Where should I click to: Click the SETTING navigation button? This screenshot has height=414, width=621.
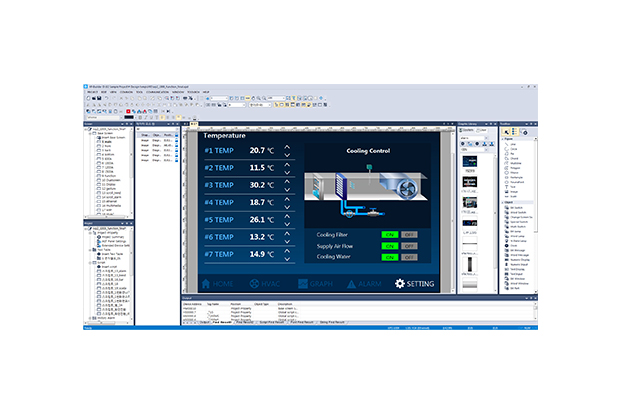point(415,284)
